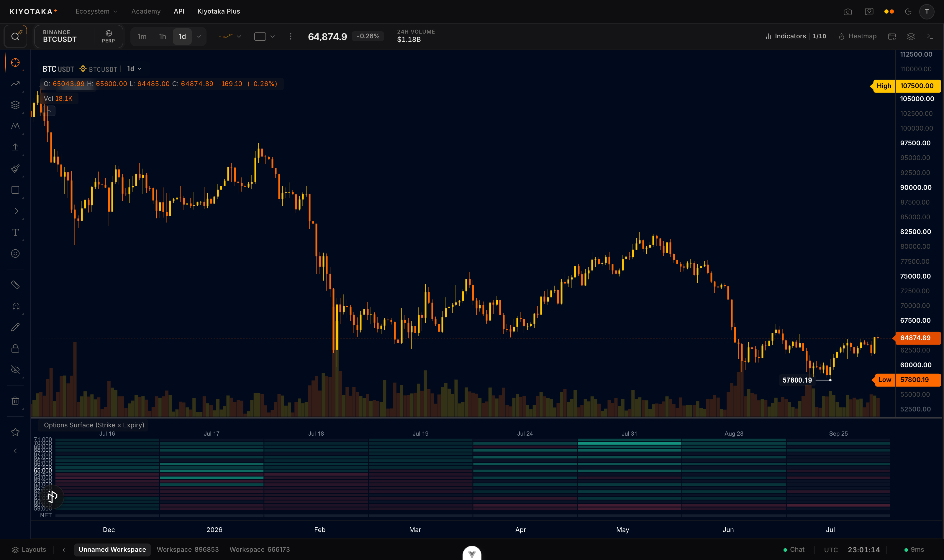Select the crosshair cursor tool

click(x=15, y=62)
